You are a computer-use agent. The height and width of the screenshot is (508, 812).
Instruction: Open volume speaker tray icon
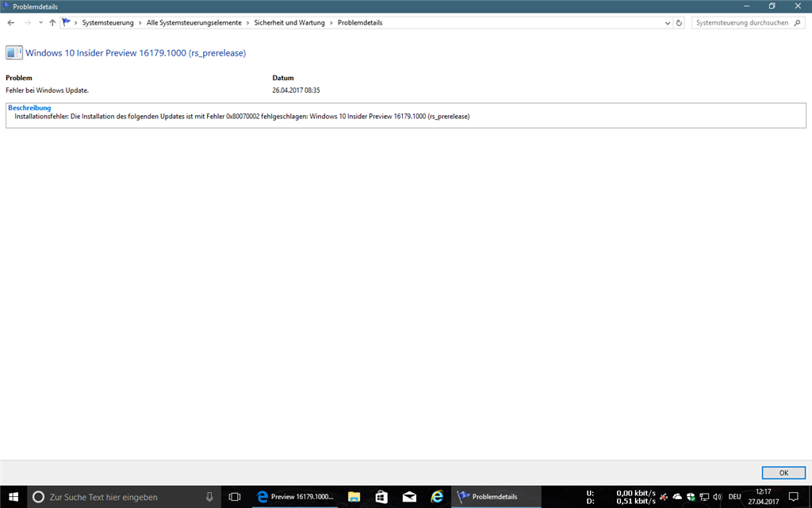click(717, 497)
